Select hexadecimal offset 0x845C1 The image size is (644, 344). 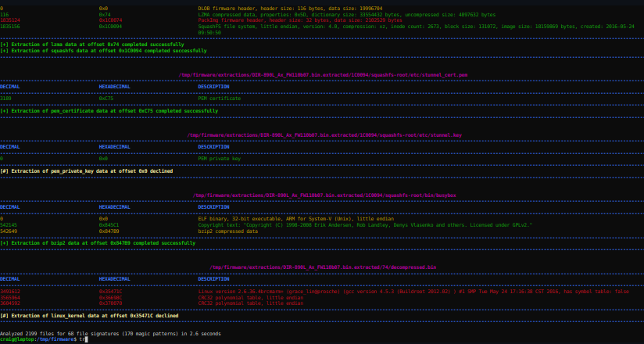click(109, 225)
